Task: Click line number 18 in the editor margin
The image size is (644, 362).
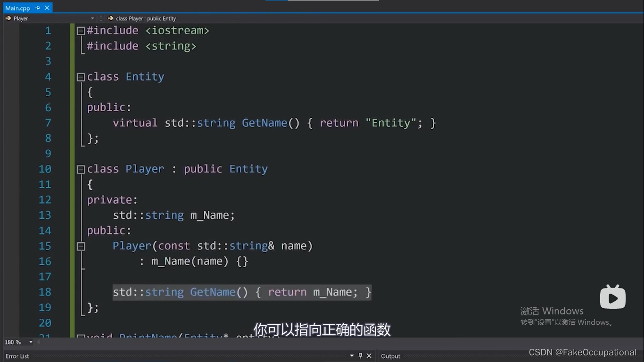Action: pos(45,292)
